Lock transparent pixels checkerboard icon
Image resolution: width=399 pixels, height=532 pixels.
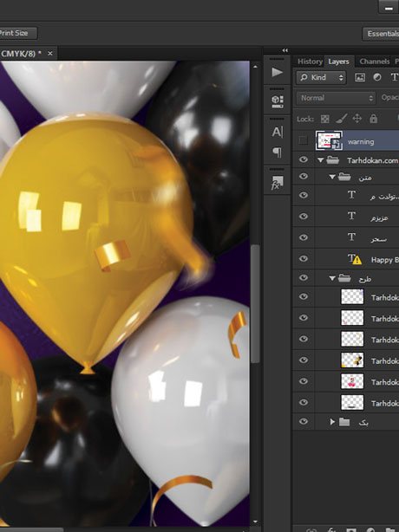(x=325, y=119)
